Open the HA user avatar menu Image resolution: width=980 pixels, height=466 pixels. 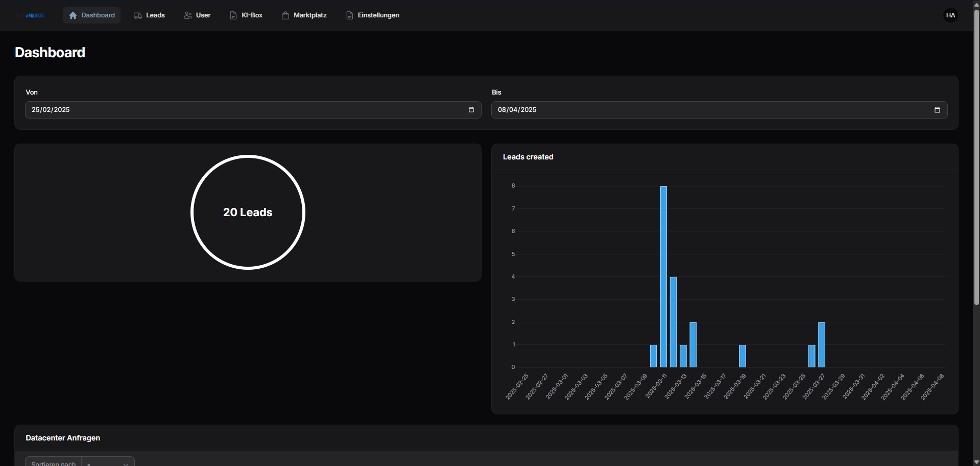(x=950, y=15)
